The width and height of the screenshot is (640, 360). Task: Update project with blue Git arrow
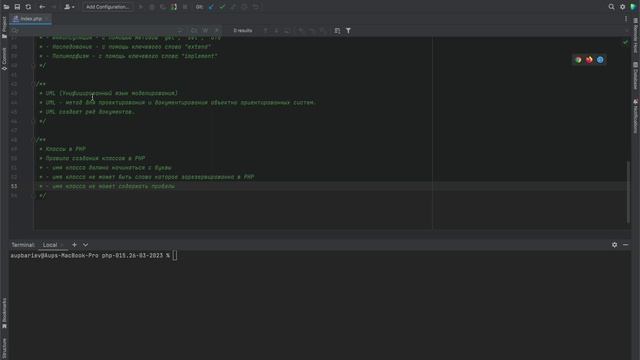click(x=211, y=7)
